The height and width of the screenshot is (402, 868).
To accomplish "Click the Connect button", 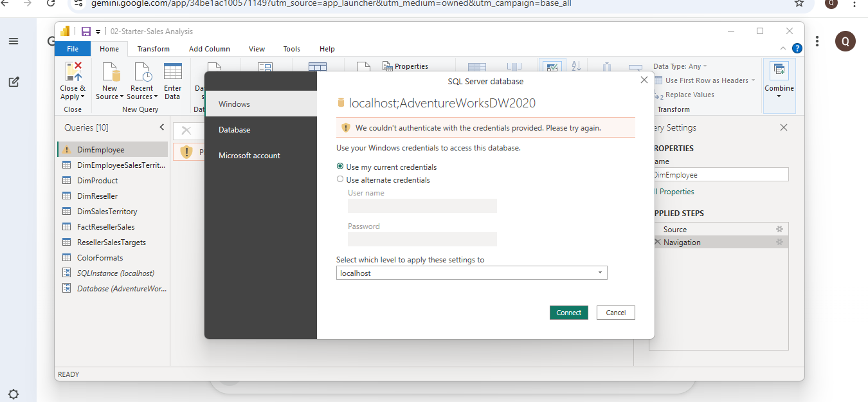I will pyautogui.click(x=569, y=313).
